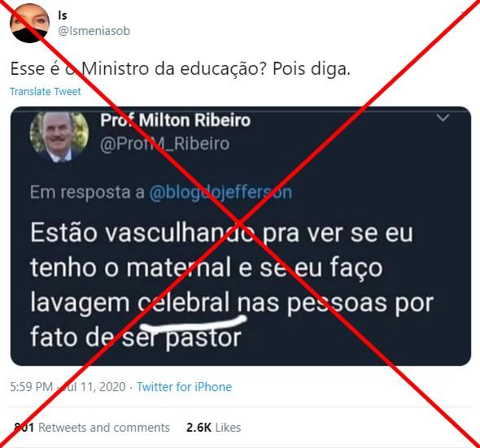Click the @ProfM_Ribeiro handle
This screenshot has height=448, width=480.
coord(164,144)
